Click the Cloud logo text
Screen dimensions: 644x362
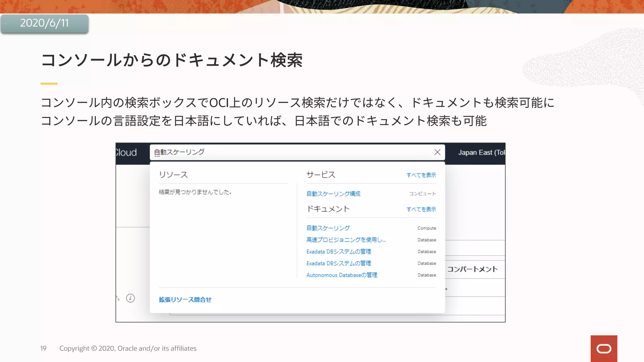[x=126, y=153]
